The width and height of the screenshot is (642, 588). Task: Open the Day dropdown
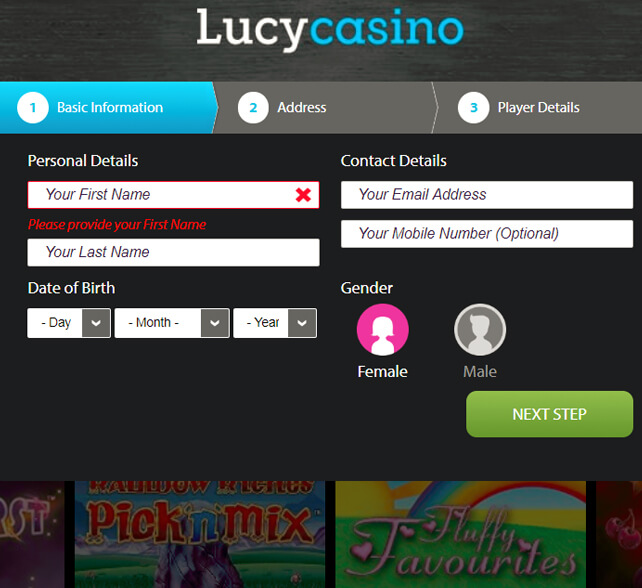(69, 323)
